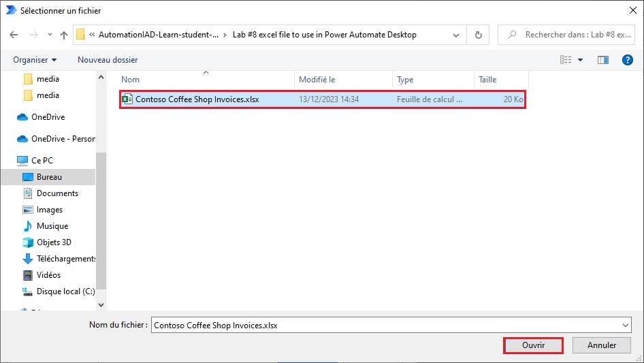The width and height of the screenshot is (644, 363).
Task: Open the view options dropdown arrow
Action: pyautogui.click(x=580, y=60)
